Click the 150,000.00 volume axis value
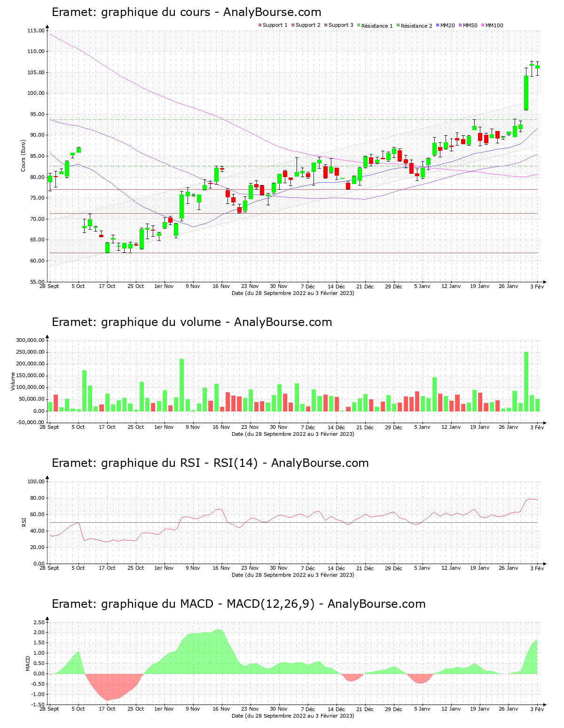 point(30,376)
